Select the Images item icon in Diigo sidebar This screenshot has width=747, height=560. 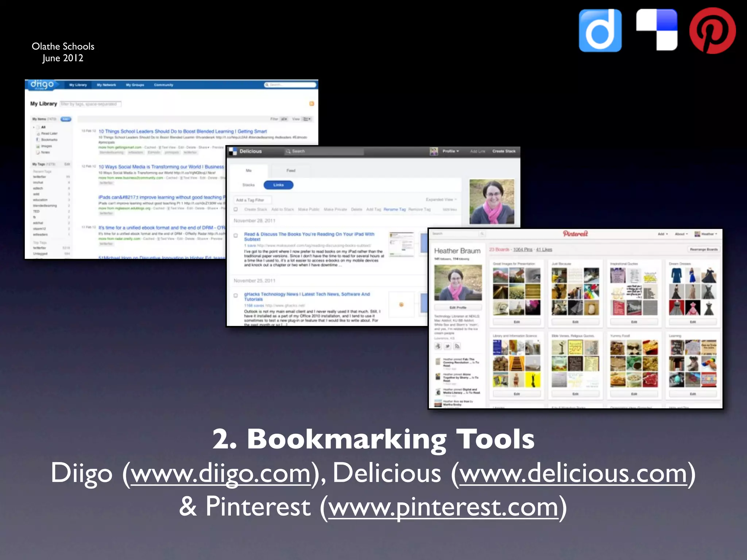point(38,146)
